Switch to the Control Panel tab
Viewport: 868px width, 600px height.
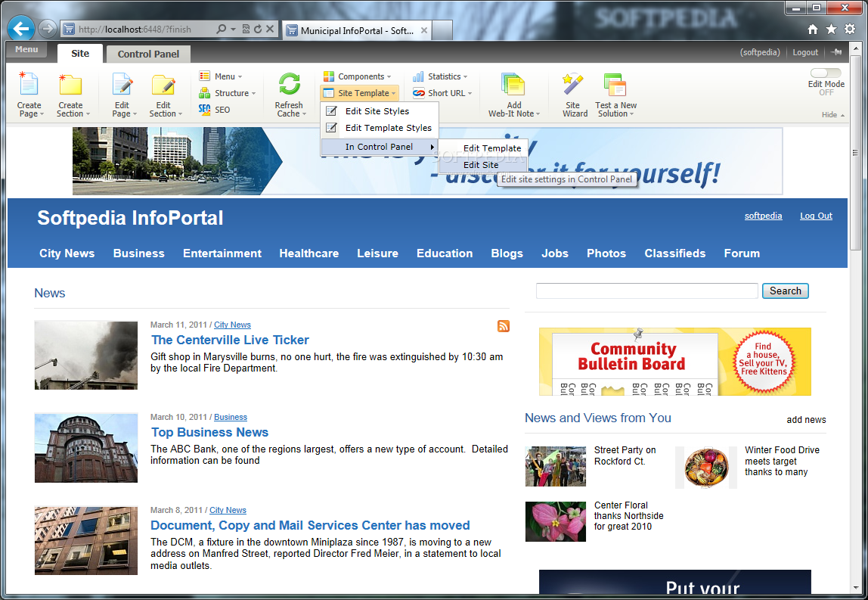(x=148, y=54)
